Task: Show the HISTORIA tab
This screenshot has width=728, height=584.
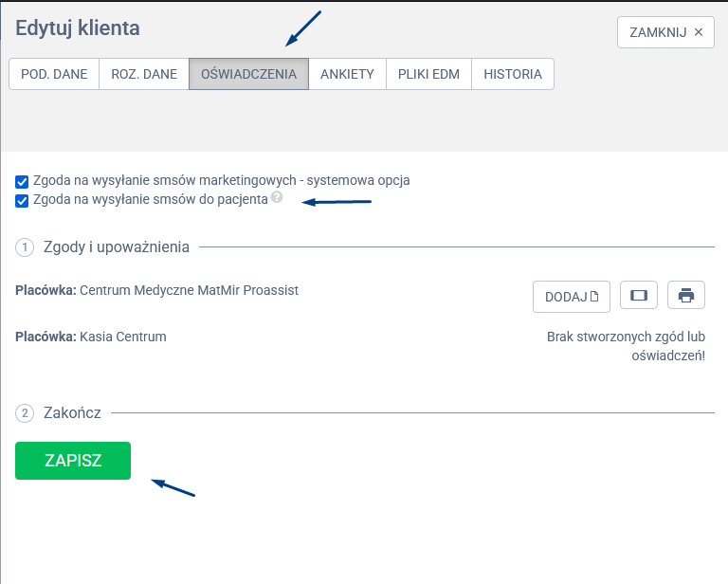Action: click(x=513, y=74)
